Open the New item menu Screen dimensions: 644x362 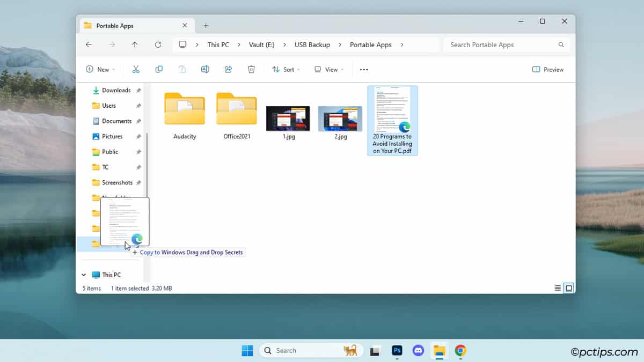pyautogui.click(x=100, y=69)
